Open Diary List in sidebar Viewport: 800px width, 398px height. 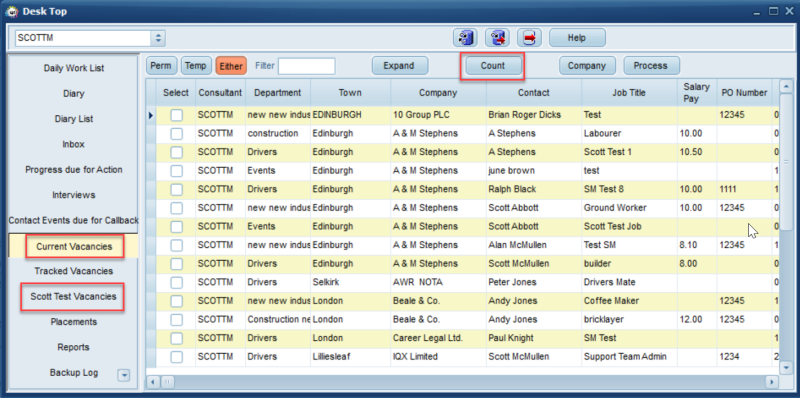(73, 119)
